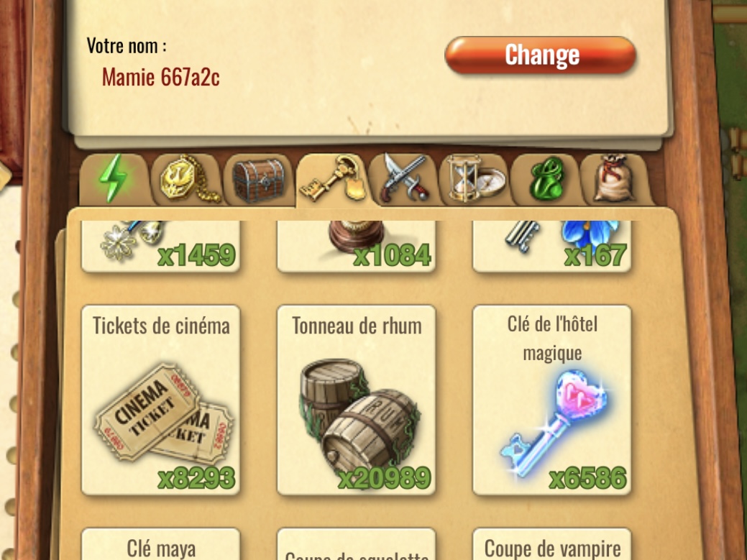Open the sword and pistol tab

pos(403,179)
